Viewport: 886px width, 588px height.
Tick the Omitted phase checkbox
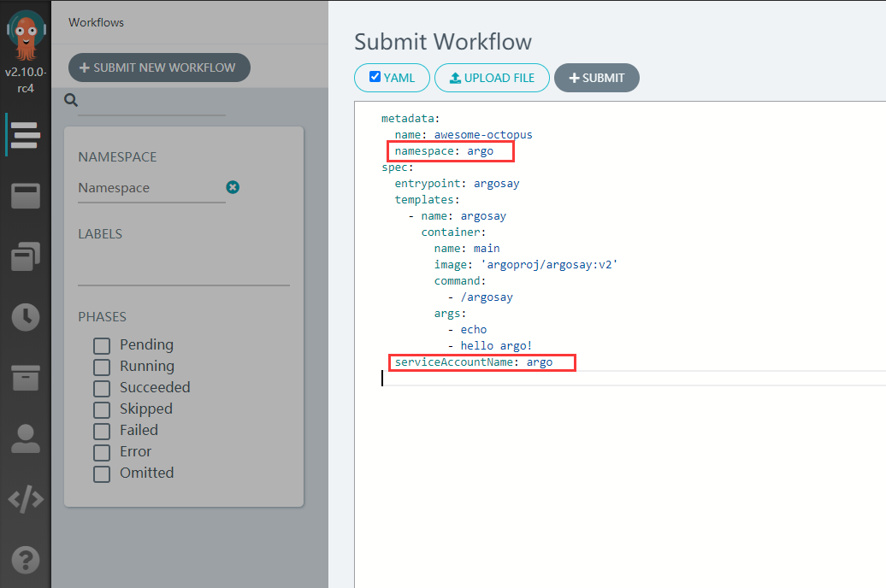coord(102,473)
